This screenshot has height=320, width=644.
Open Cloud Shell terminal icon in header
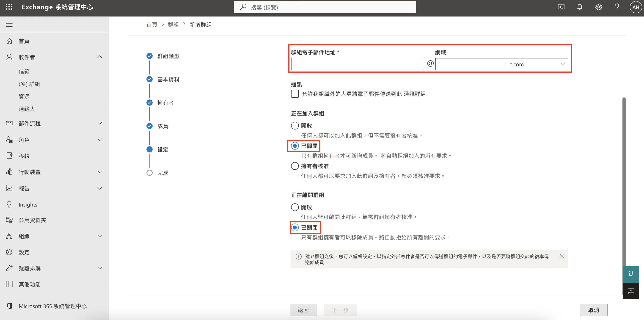[x=561, y=7]
